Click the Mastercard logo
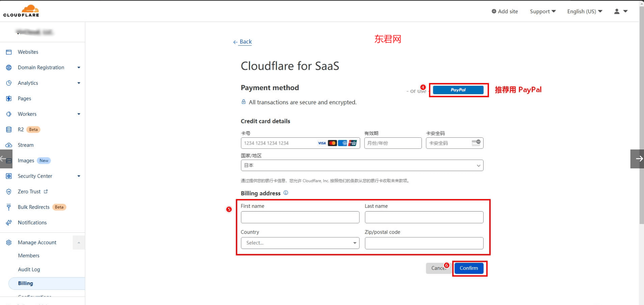This screenshot has width=644, height=305. coord(332,143)
